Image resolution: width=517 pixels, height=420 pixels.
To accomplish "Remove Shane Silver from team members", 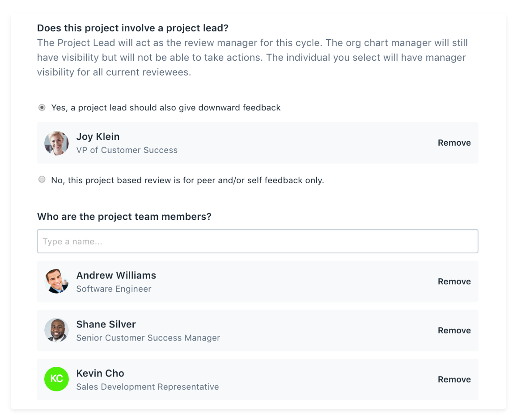I will click(454, 330).
